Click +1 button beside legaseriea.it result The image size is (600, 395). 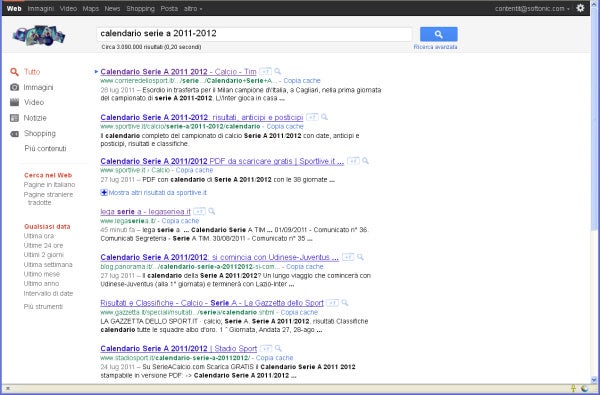coord(199,211)
